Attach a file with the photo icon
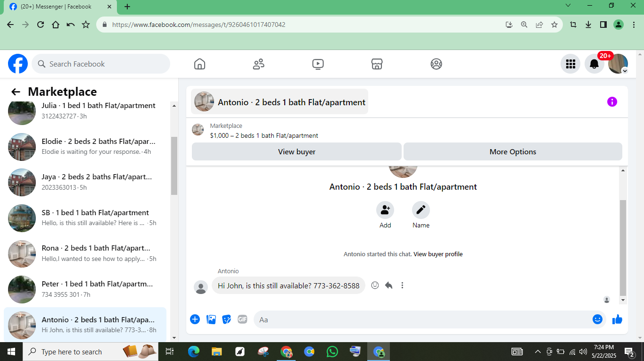This screenshot has height=361, width=644. point(211,319)
